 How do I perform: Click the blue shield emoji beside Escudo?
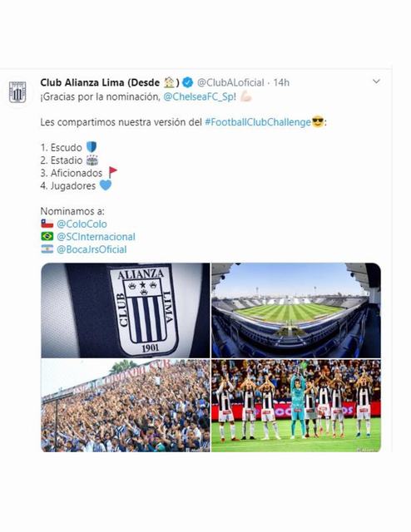point(92,147)
